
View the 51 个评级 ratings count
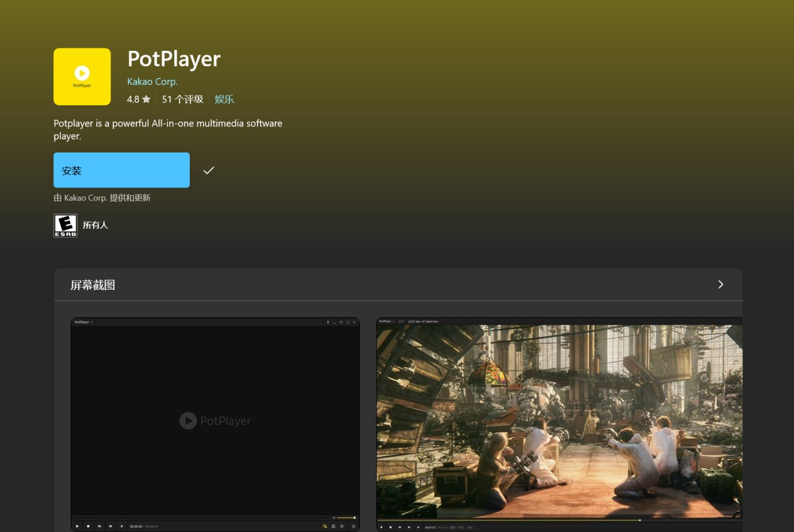click(182, 99)
